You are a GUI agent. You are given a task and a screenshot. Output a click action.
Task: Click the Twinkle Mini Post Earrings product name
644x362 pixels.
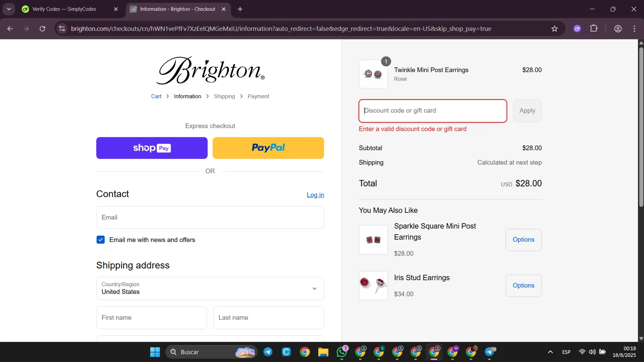coord(431,70)
